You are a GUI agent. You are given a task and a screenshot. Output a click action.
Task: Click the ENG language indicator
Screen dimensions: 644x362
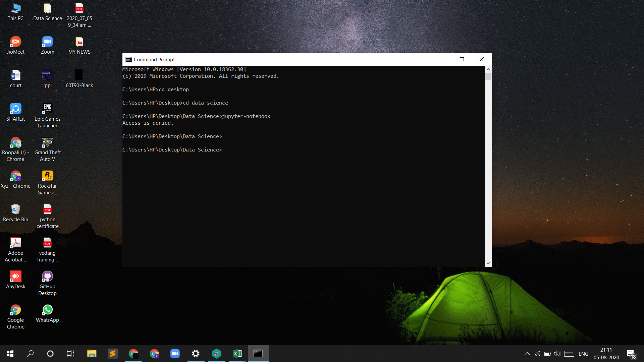coord(583,354)
